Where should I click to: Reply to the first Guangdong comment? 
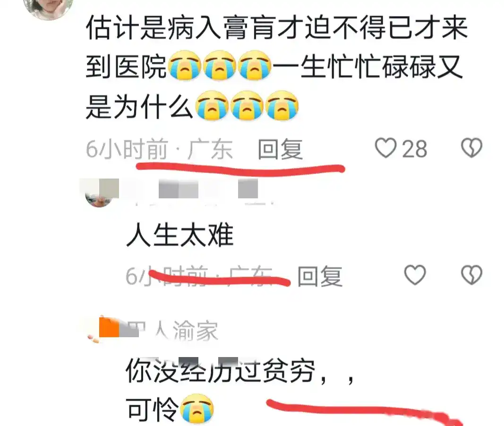280,149
